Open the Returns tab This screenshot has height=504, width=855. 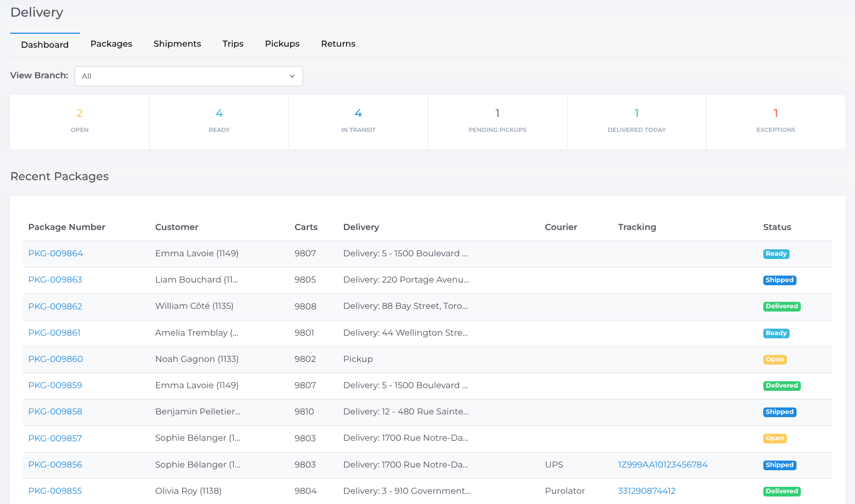tap(338, 44)
